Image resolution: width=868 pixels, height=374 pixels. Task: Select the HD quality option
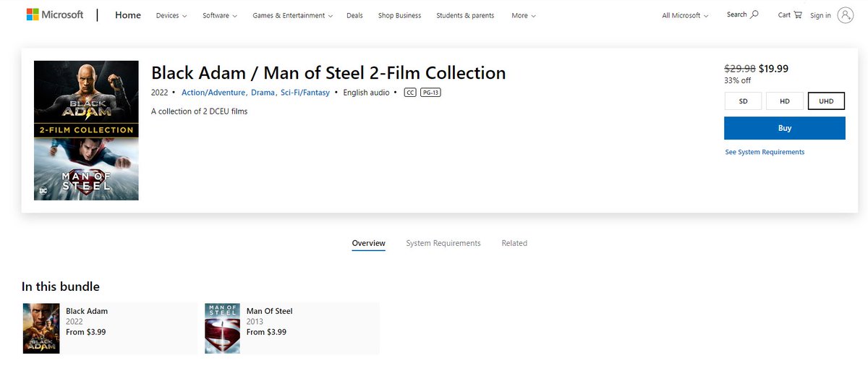click(785, 101)
